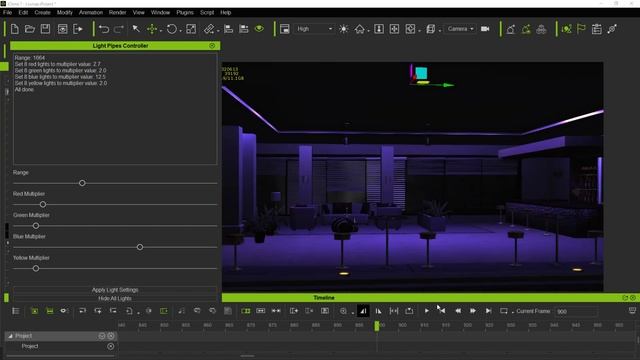Redo the last undone action

pos(119,29)
